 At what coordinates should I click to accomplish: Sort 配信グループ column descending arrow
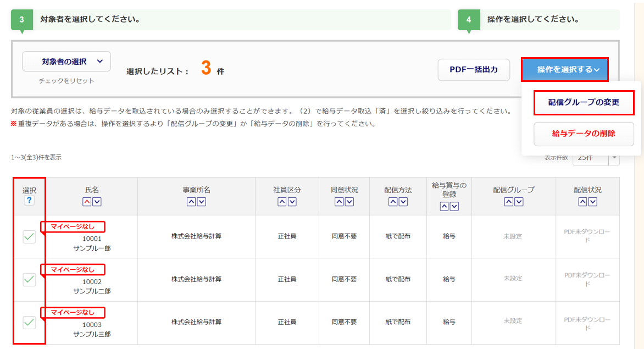(519, 202)
